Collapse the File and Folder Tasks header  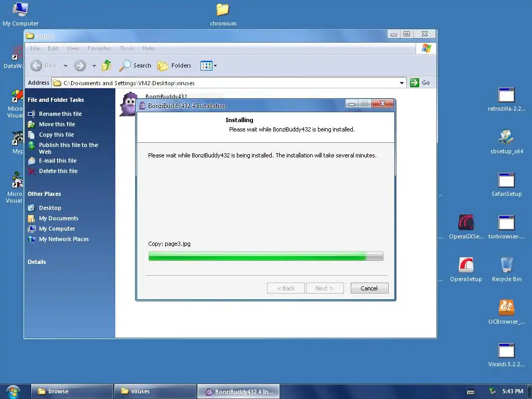pyautogui.click(x=56, y=100)
